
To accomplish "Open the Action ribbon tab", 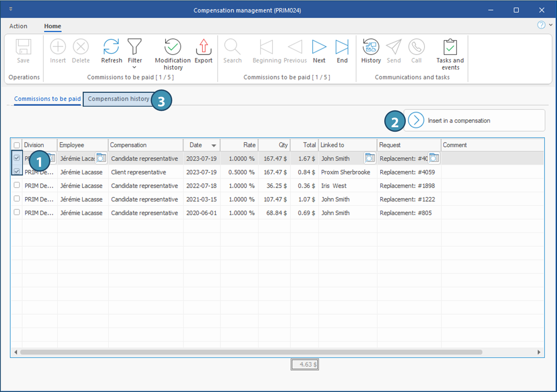I will click(18, 26).
